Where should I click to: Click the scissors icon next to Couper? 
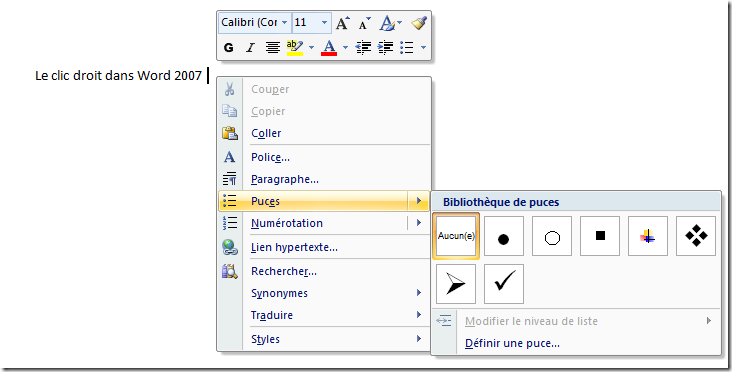pos(229,89)
